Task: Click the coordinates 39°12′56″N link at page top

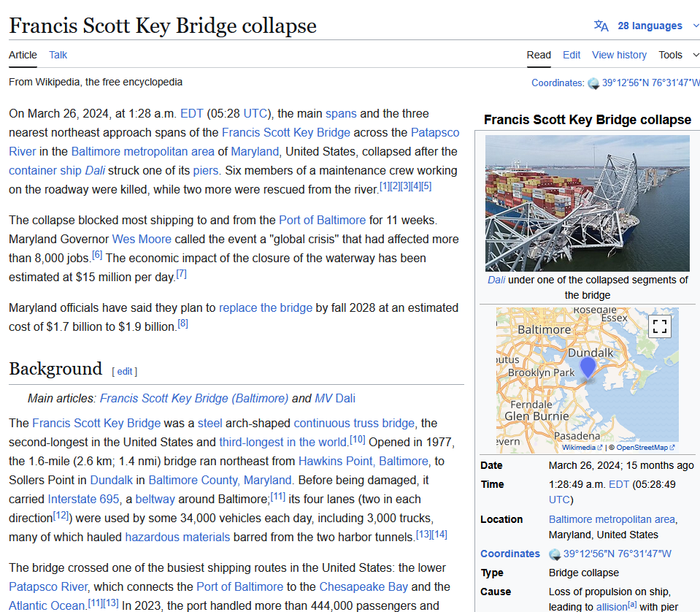Action: (651, 83)
